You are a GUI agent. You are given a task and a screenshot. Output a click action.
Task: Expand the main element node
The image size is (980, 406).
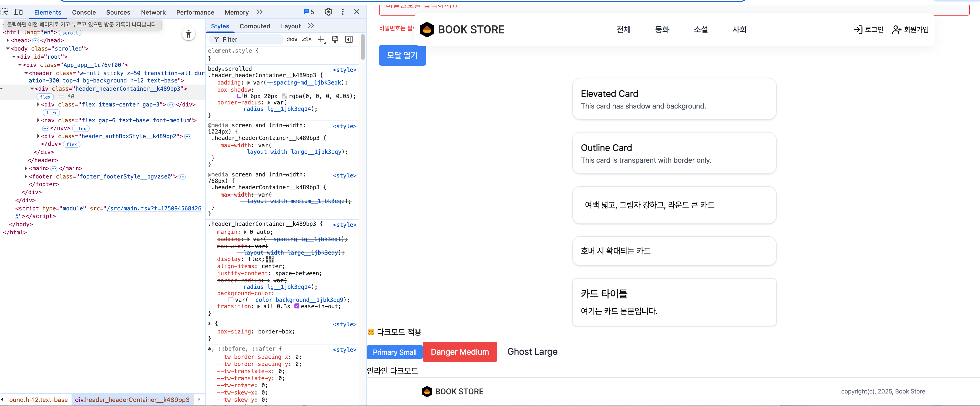click(x=26, y=169)
